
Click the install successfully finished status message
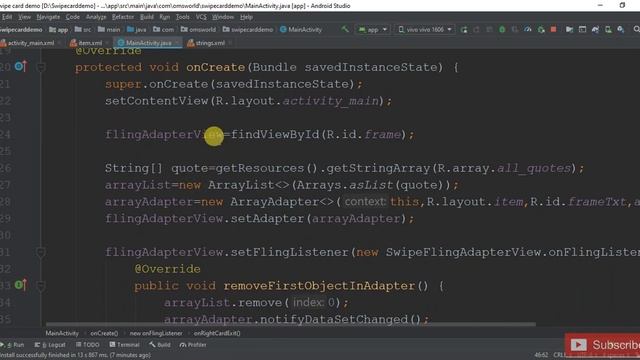tap(75, 355)
